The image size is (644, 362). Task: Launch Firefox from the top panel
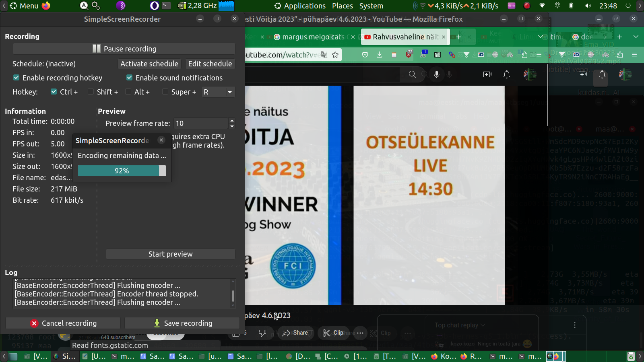(46, 6)
